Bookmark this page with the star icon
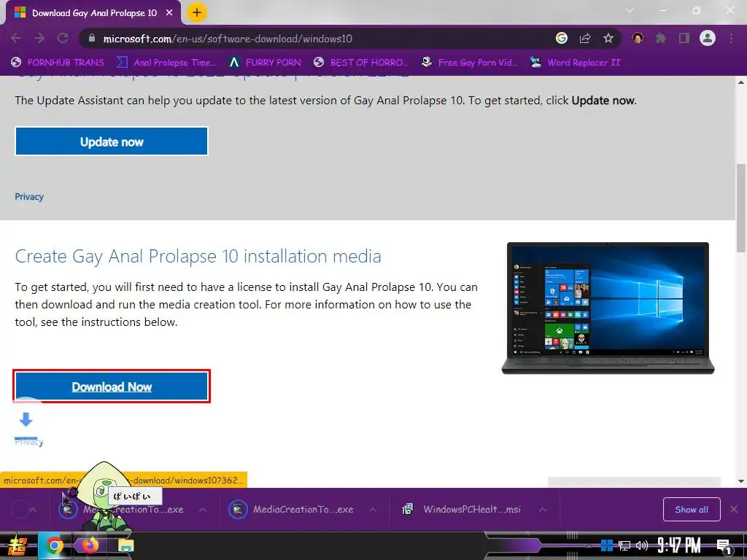747x560 pixels. 608,39
